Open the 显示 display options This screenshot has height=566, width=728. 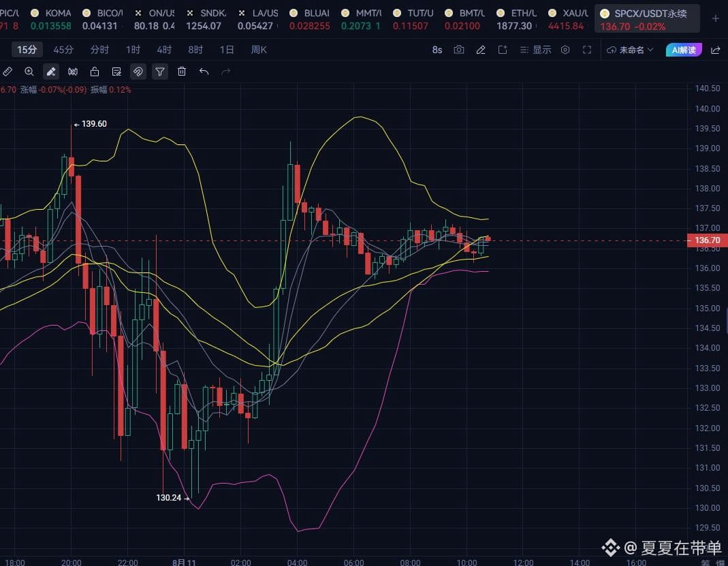(536, 50)
